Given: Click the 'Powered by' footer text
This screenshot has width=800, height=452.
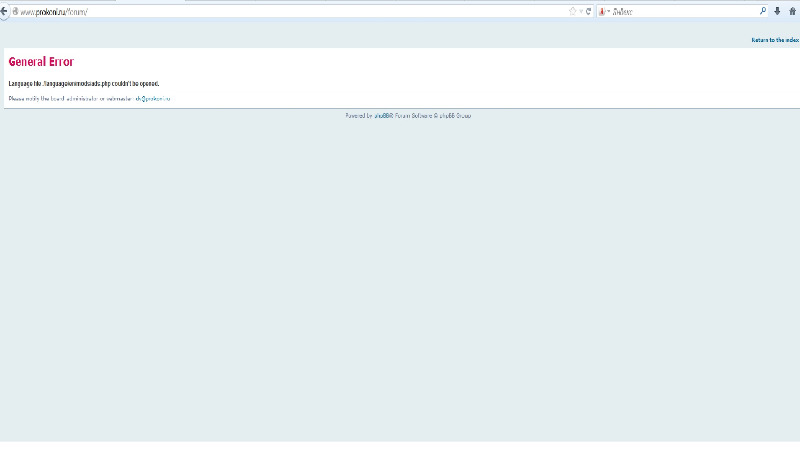Looking at the screenshot, I should pos(357,116).
